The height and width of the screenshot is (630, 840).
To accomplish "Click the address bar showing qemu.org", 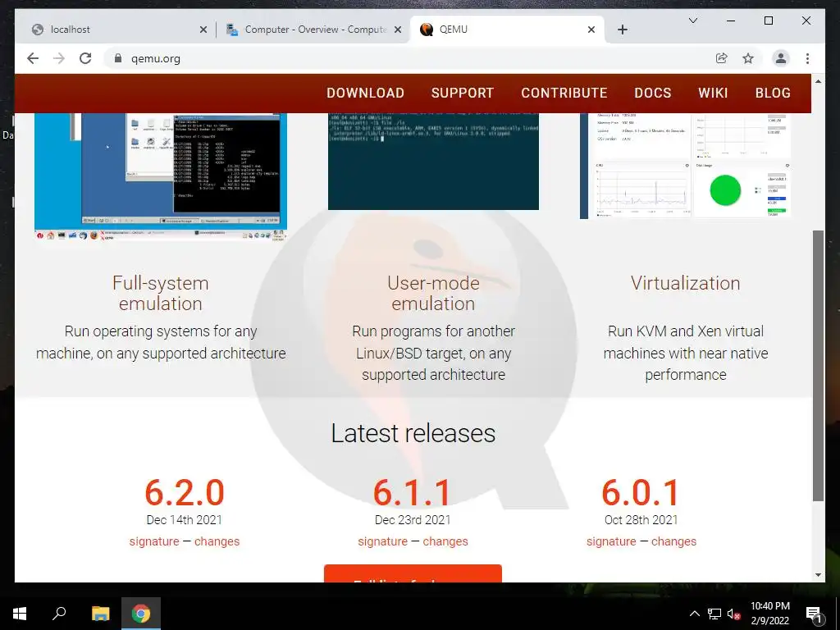I will [410, 58].
